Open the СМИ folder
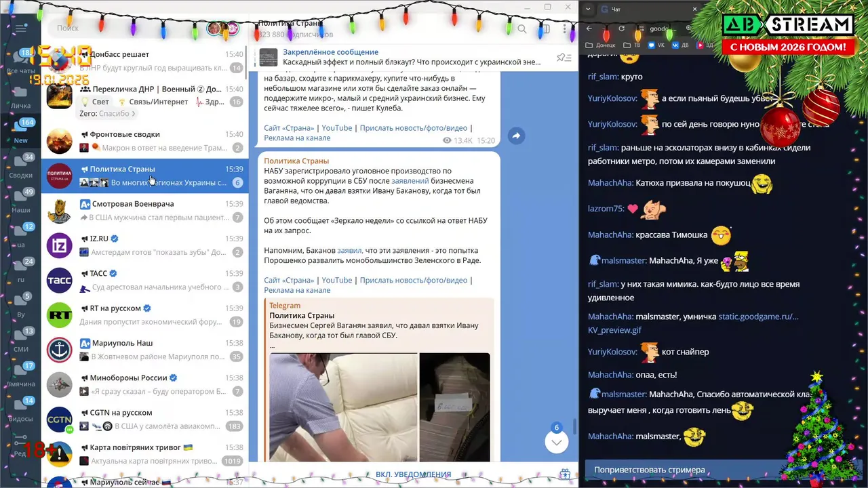This screenshot has height=488, width=868. [20, 340]
